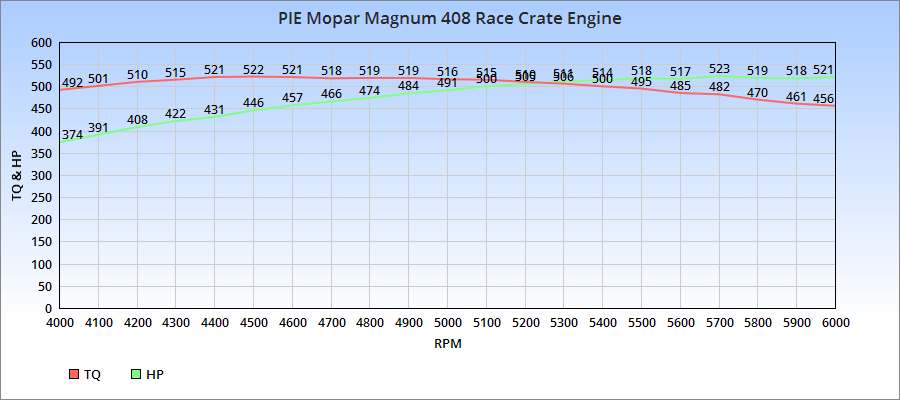Viewport: 900px width, 400px height.
Task: Click the TQ & HP y-axis title
Action: point(17,175)
